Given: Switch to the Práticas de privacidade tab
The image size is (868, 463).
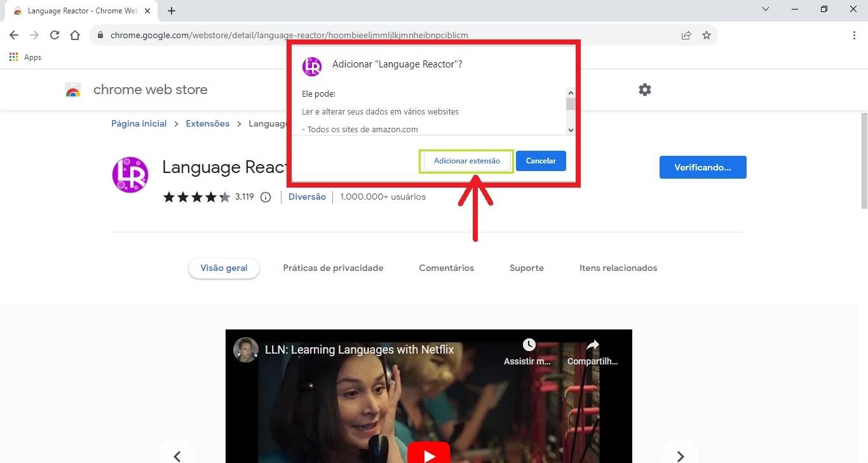Looking at the screenshot, I should coord(333,268).
